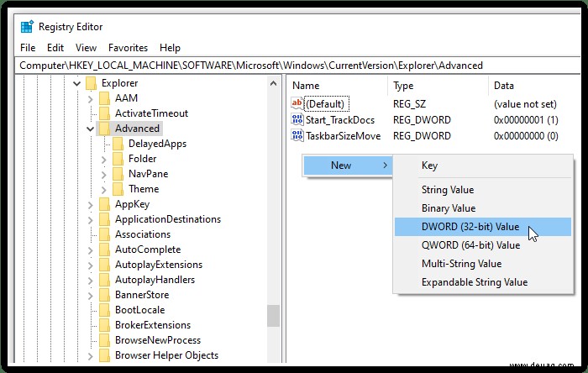Click the Advanced folder icon
The height and width of the screenshot is (373, 588).
[105, 129]
